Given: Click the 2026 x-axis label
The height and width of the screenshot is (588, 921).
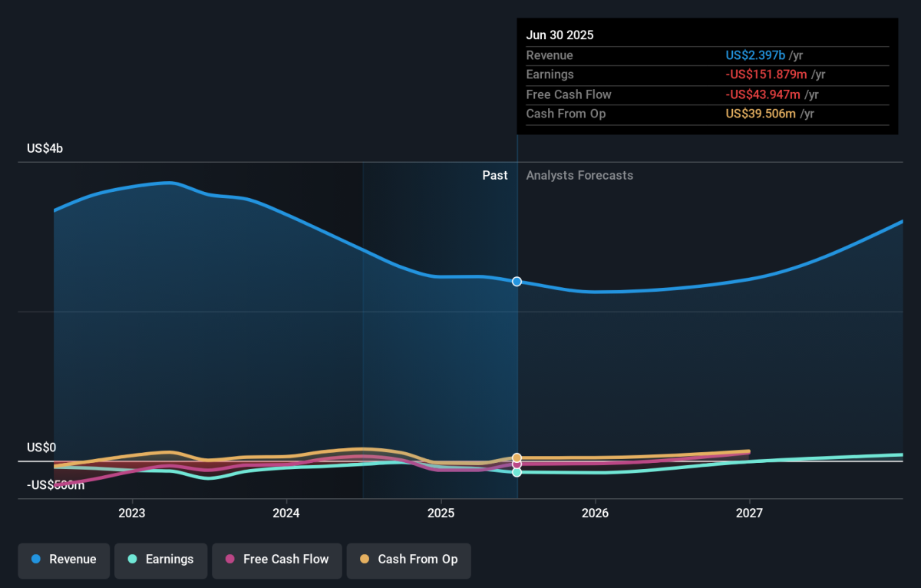Looking at the screenshot, I should pyautogui.click(x=596, y=513).
